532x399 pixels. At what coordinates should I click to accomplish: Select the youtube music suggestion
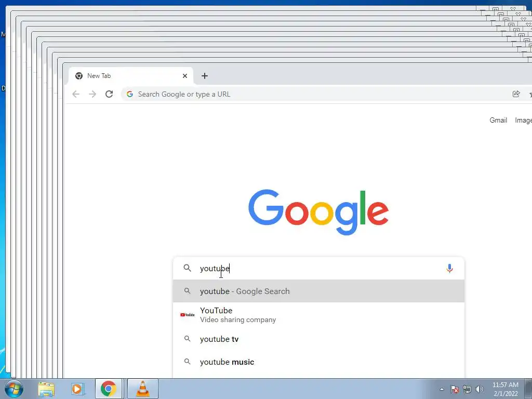318,362
